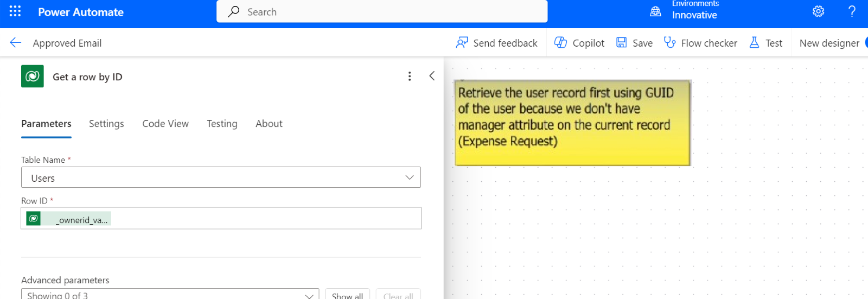The width and height of the screenshot is (868, 299).
Task: Click the Dataverse icon beside Get a row by ID
Action: click(x=33, y=77)
